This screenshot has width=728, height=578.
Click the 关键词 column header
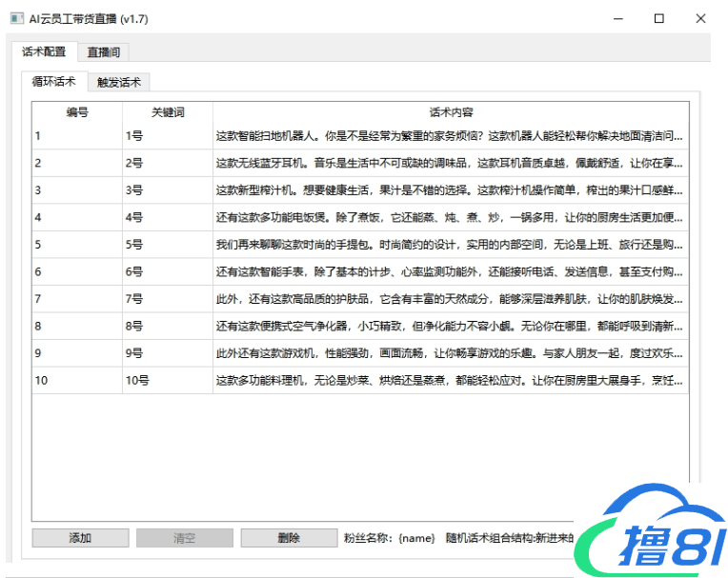[x=168, y=112]
